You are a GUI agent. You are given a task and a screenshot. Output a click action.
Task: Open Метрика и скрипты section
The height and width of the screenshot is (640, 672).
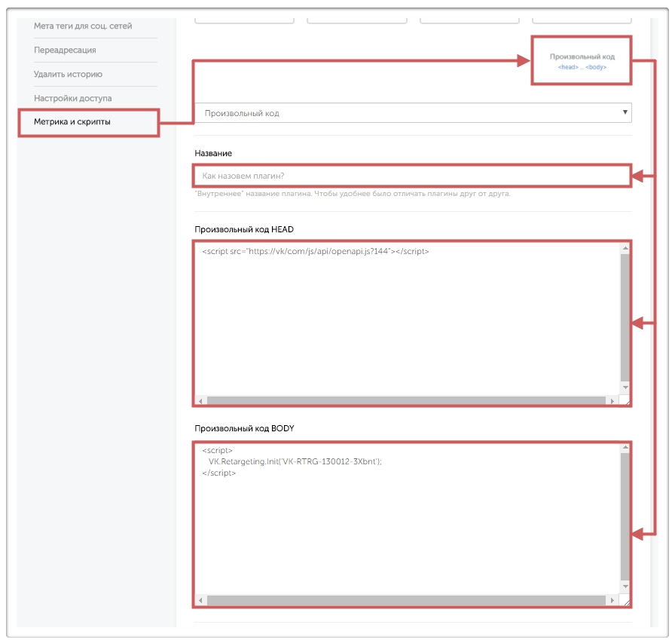coord(72,122)
